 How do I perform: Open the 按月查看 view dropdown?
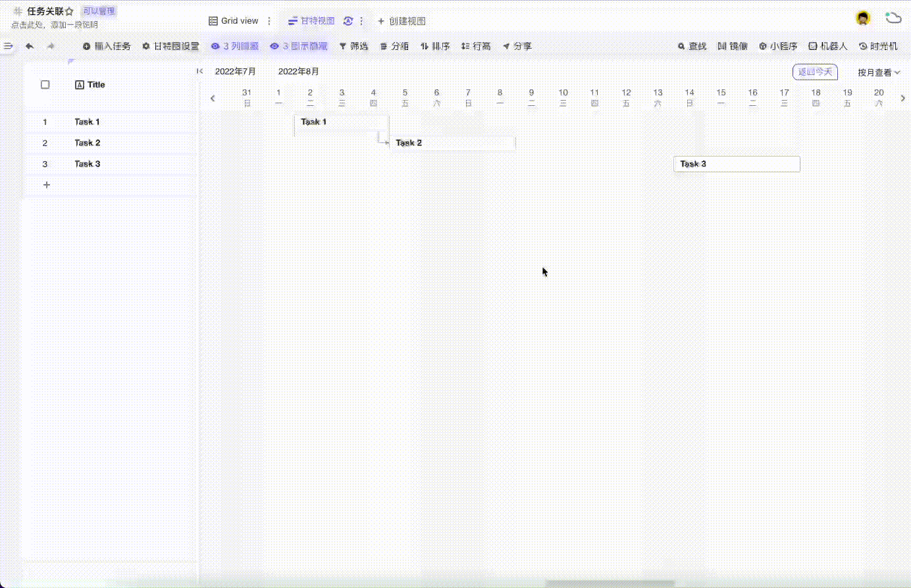(878, 72)
